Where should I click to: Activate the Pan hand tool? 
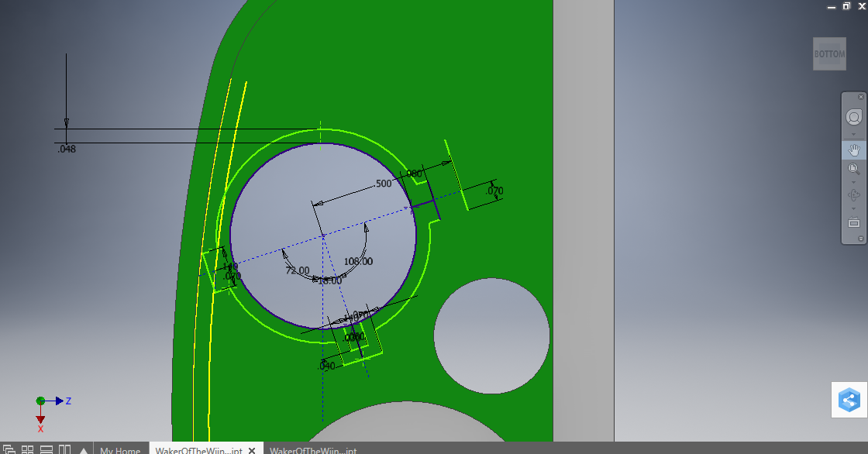tap(853, 150)
